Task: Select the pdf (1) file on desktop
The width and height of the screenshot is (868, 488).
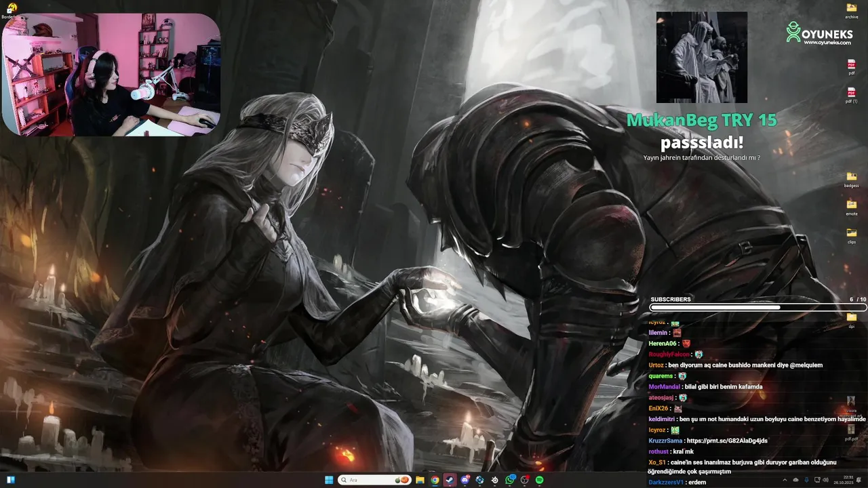Action: tap(852, 96)
